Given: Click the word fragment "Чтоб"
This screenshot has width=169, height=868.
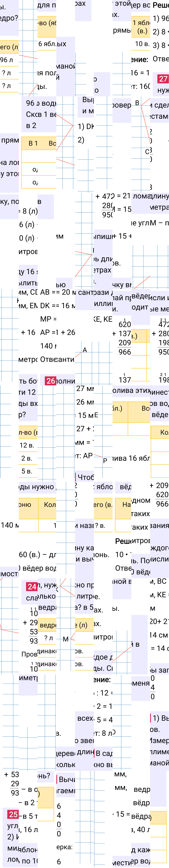Looking at the screenshot, I should pyautogui.click(x=85, y=477).
